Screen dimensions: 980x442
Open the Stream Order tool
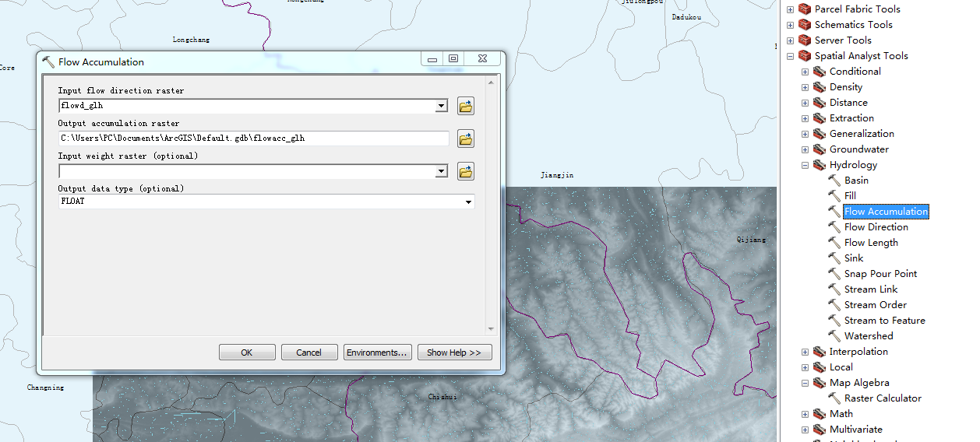click(x=875, y=305)
